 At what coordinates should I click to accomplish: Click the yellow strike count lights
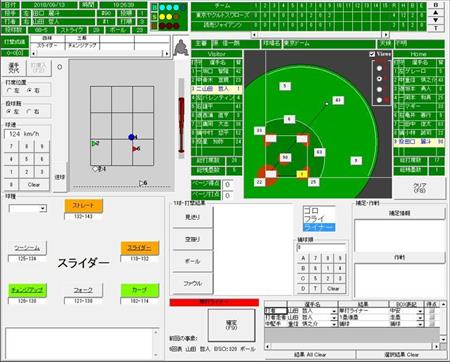(x=169, y=17)
